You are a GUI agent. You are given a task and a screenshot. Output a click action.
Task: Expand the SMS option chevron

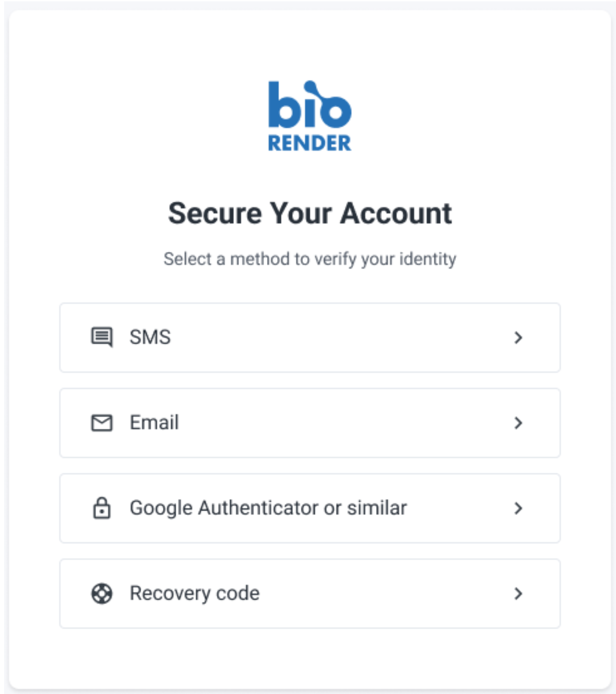(518, 338)
